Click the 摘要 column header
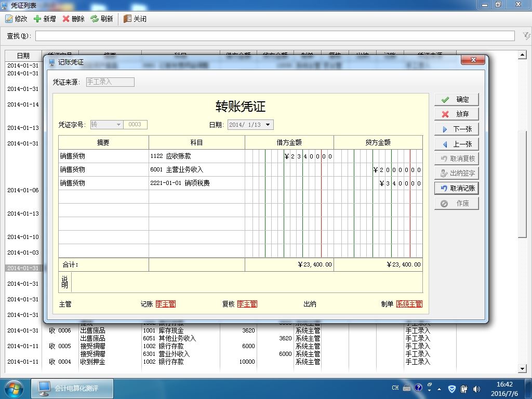532x399 pixels. click(103, 142)
